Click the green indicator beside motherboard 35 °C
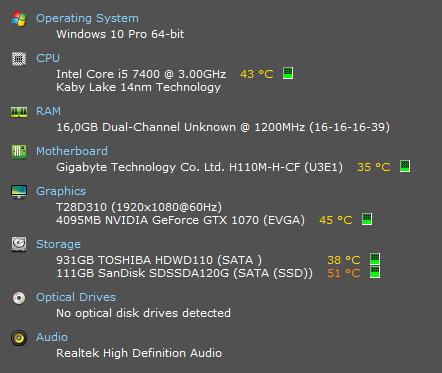 [x=405, y=166]
